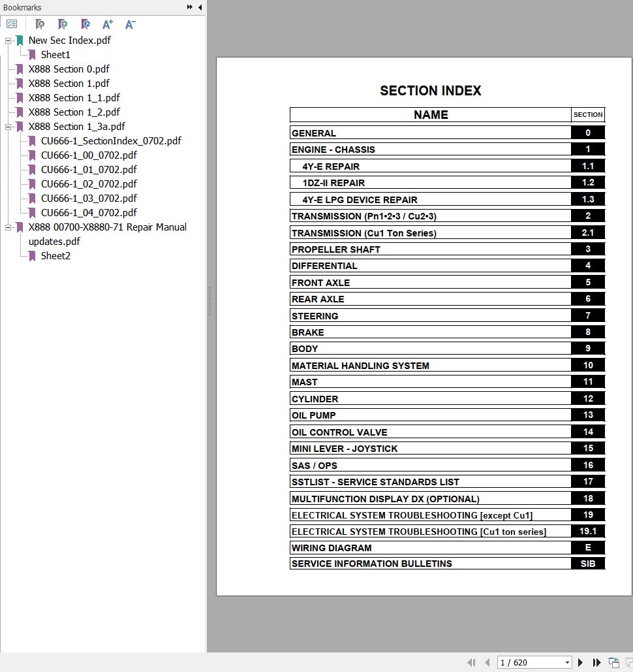Collapse the X888 Section 1_3a.pdf node
Screen dimensions: 633x672
pyautogui.click(x=8, y=127)
